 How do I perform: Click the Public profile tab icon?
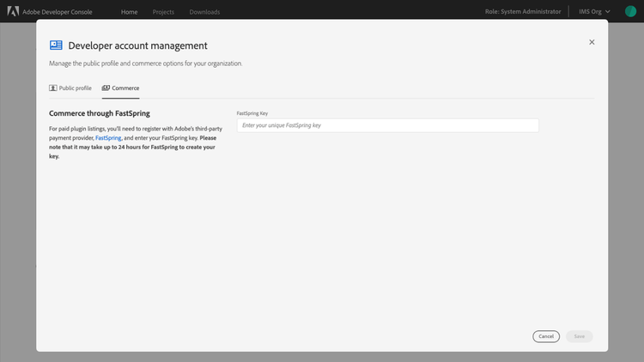click(53, 87)
